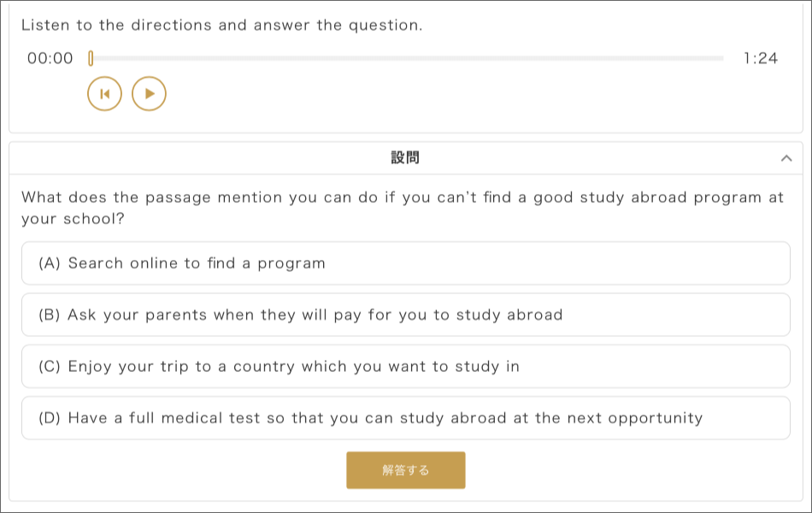The image size is (812, 513).
Task: Pick answer (C) Enjoy your trip
Action: coord(406,366)
